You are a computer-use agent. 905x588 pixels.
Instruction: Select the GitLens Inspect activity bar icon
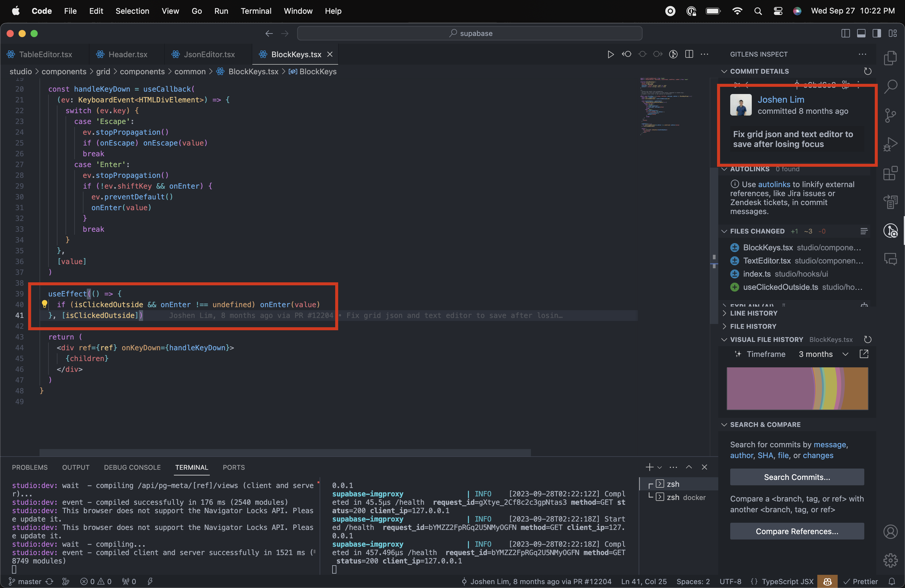click(891, 231)
